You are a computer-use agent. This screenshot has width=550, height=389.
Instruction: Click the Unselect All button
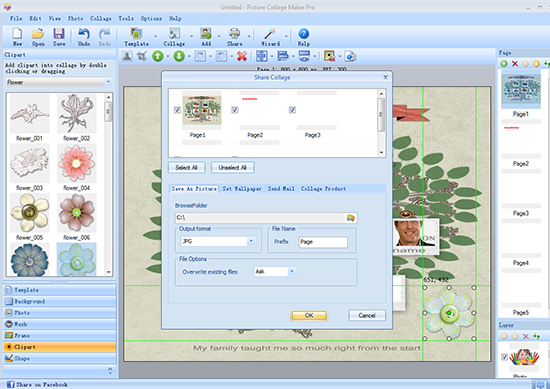(x=233, y=168)
